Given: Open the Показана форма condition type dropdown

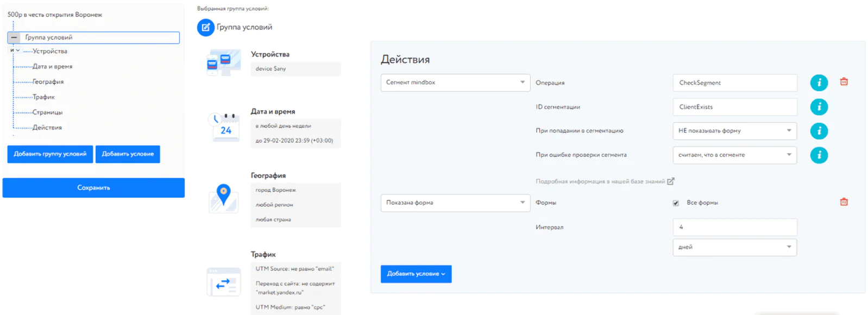Looking at the screenshot, I should [x=455, y=203].
